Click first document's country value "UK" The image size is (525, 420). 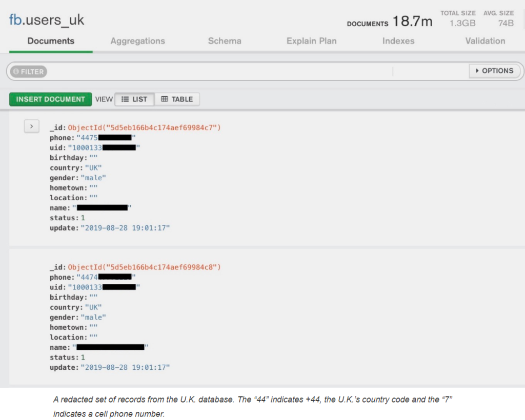pyautogui.click(x=93, y=168)
